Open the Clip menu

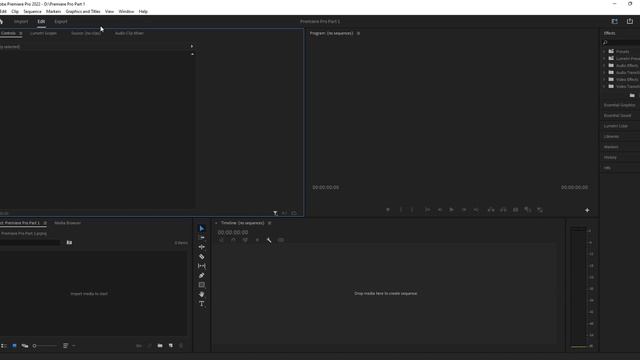click(x=15, y=11)
